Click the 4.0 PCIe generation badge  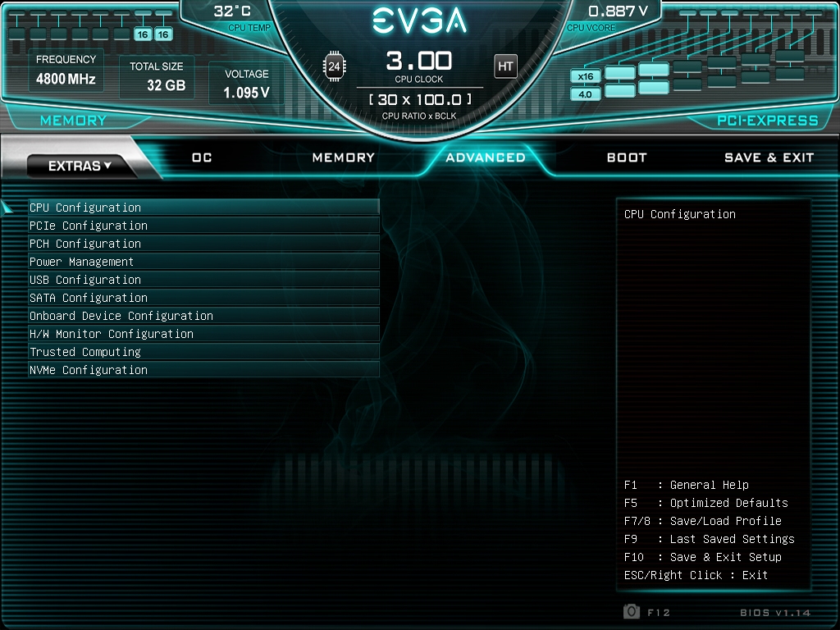pyautogui.click(x=586, y=94)
